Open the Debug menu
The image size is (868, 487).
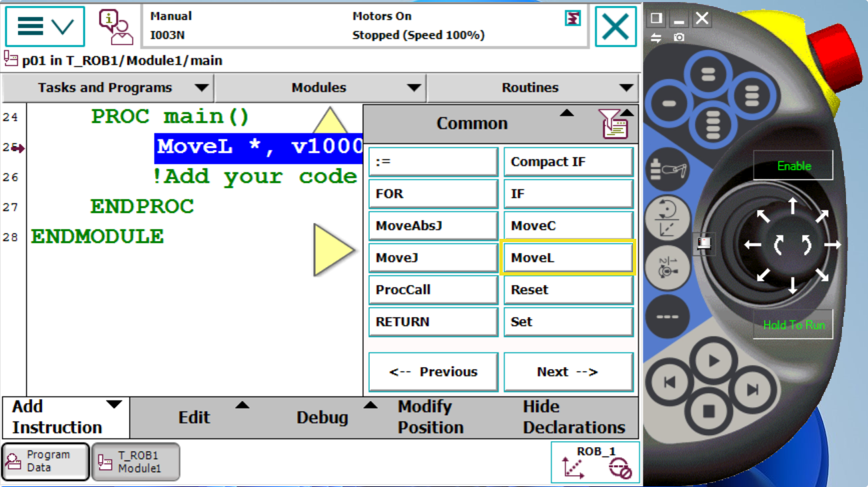click(322, 417)
